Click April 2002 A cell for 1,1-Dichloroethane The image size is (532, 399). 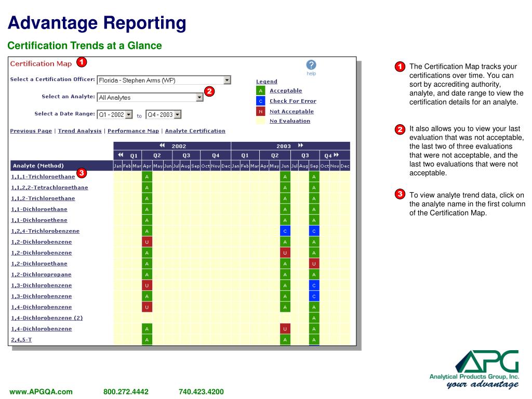coord(147,209)
